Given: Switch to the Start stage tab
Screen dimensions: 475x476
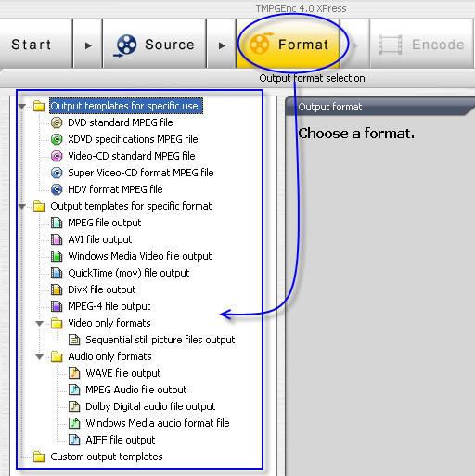Looking at the screenshot, I should click(36, 44).
